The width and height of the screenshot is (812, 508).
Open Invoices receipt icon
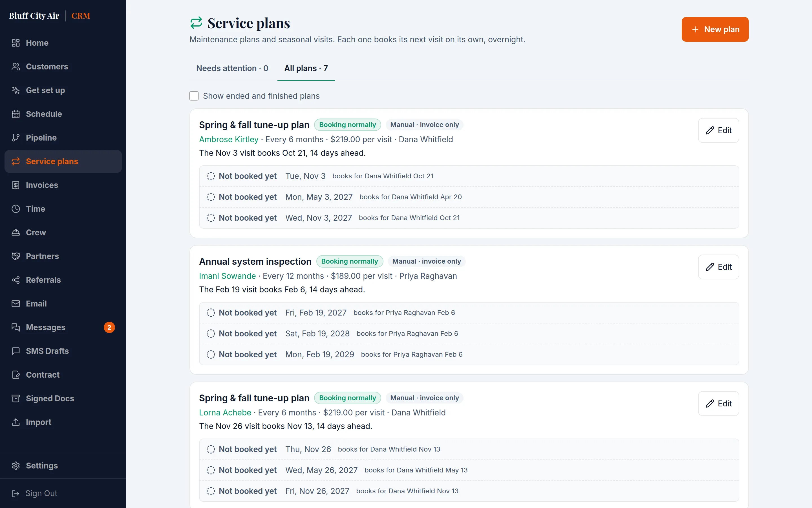point(16,185)
